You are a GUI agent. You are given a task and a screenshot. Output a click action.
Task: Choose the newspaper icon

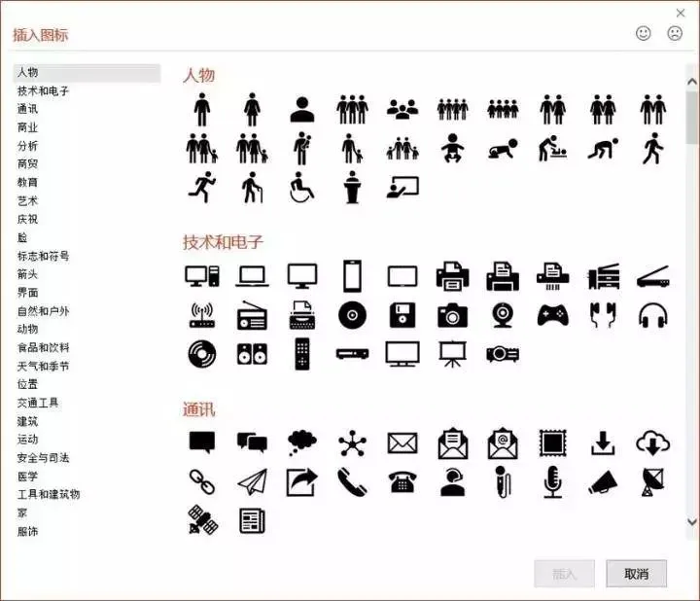[x=252, y=520]
